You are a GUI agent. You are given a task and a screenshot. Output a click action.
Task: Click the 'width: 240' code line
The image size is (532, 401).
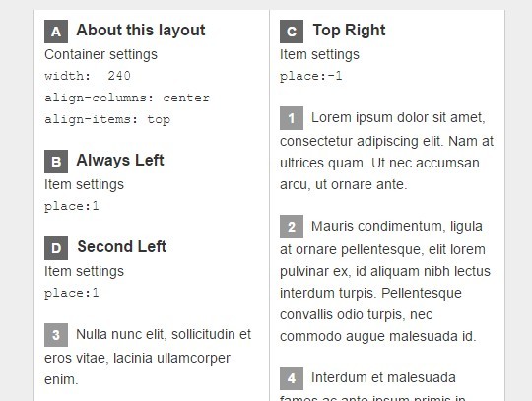[x=88, y=76]
